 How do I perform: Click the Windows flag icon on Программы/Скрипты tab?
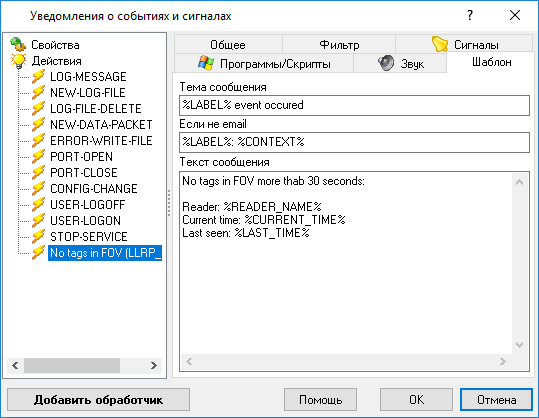pyautogui.click(x=206, y=63)
